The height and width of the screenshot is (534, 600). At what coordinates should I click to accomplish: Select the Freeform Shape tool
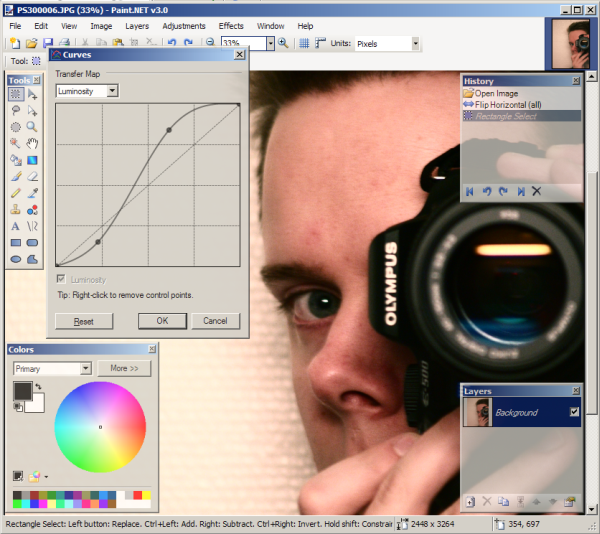pos(33,259)
